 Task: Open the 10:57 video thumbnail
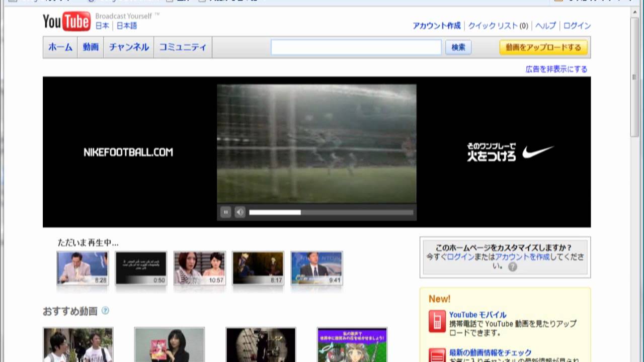tap(200, 268)
